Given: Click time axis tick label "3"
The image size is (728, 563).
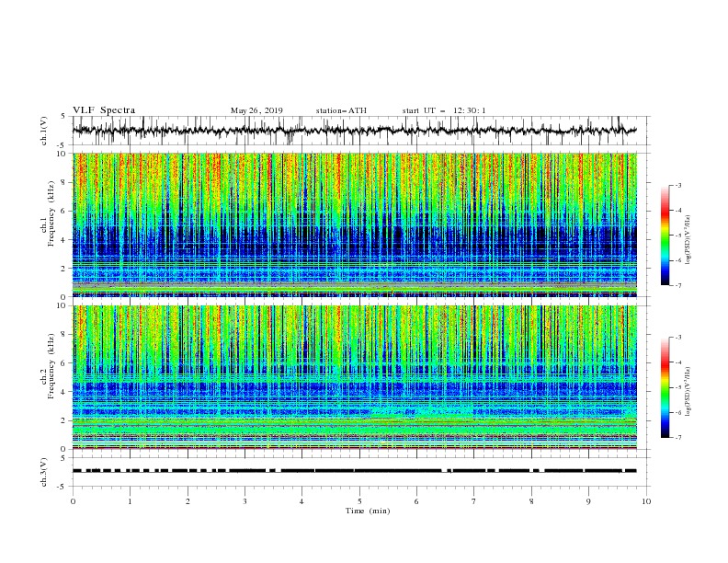Looking at the screenshot, I should coord(245,501).
